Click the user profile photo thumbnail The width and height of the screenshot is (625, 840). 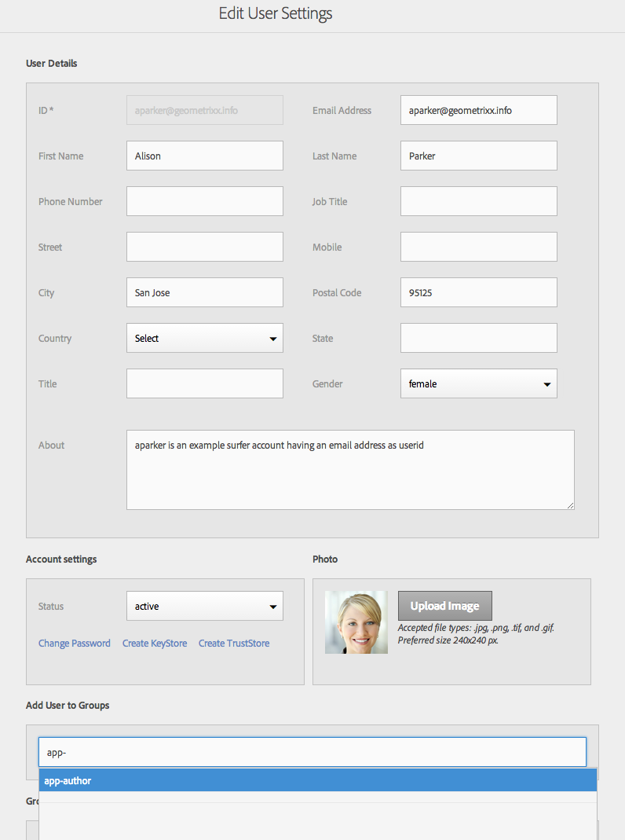coord(356,622)
